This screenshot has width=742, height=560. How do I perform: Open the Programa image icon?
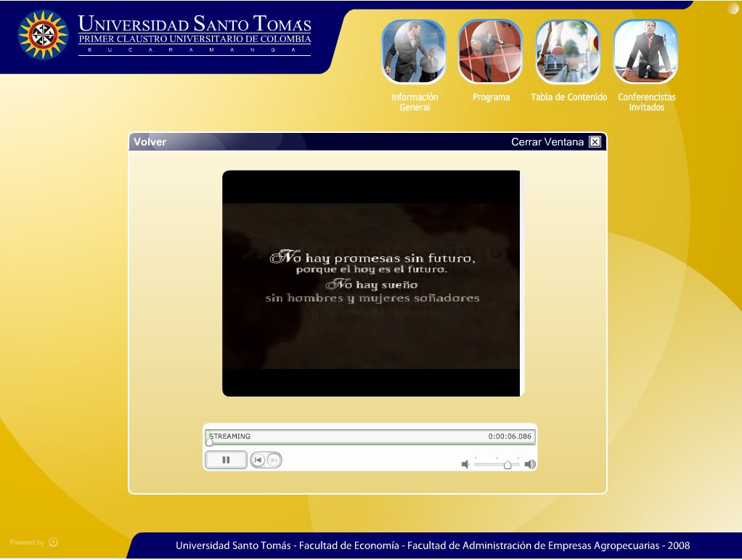coord(491,52)
